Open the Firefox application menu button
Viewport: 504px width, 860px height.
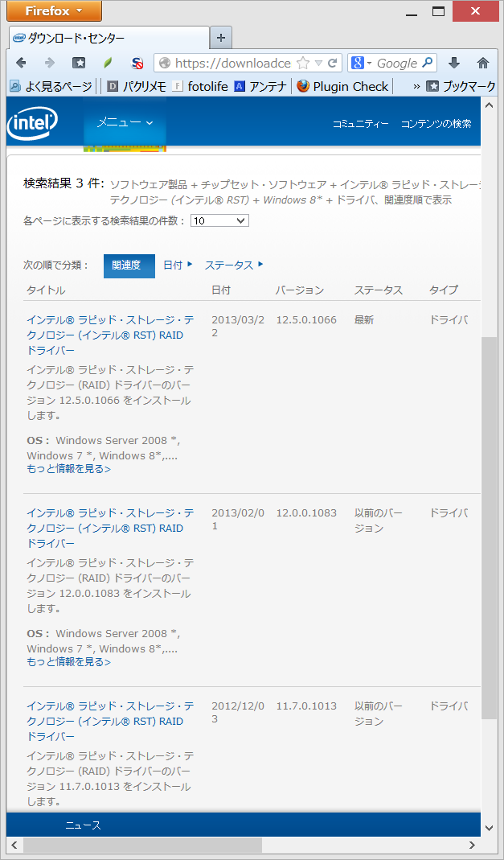[x=54, y=11]
